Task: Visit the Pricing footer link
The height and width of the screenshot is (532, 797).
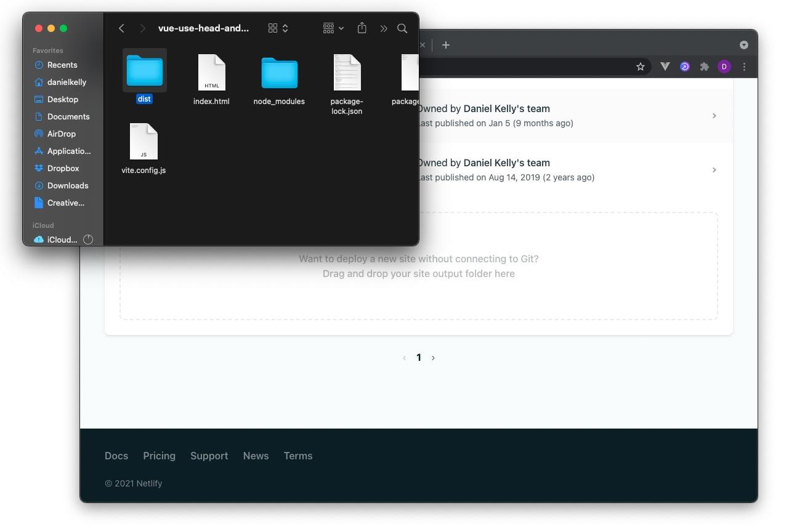Action: click(159, 456)
